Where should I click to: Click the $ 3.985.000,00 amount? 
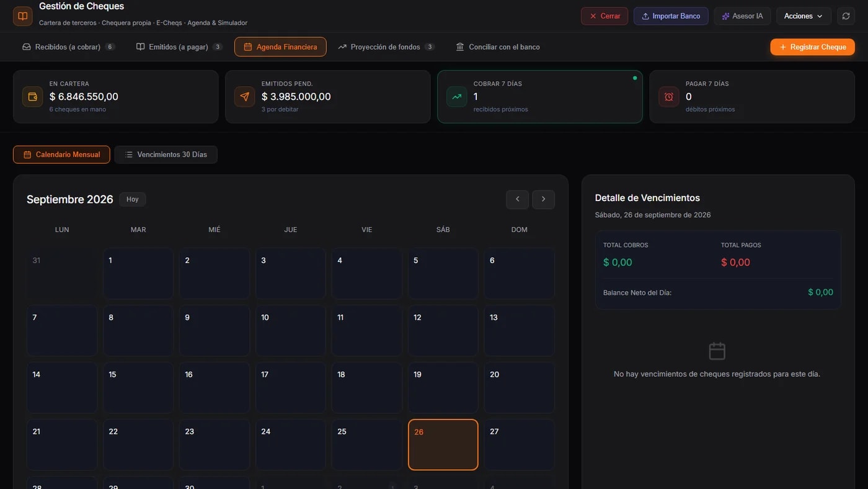pos(296,97)
